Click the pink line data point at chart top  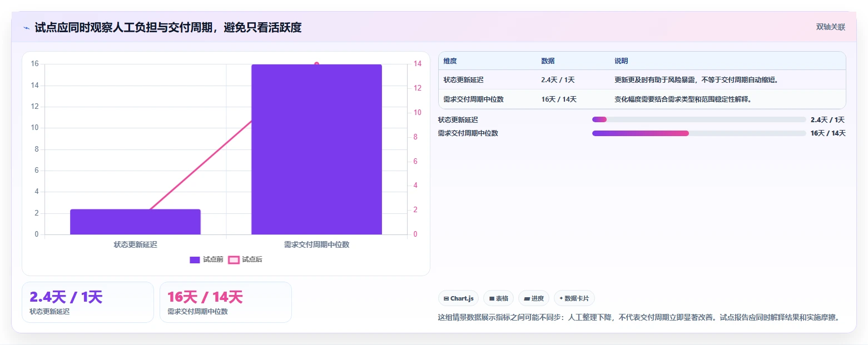pyautogui.click(x=316, y=64)
